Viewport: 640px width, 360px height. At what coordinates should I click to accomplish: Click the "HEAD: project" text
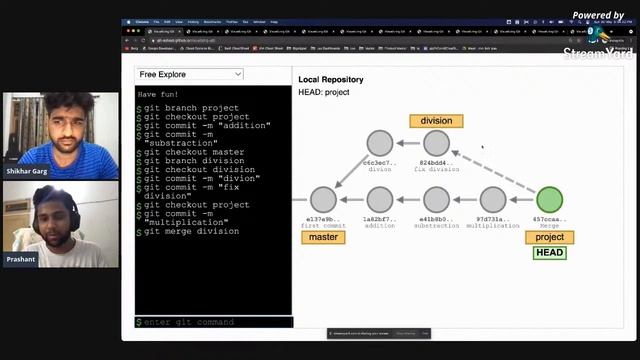[324, 92]
